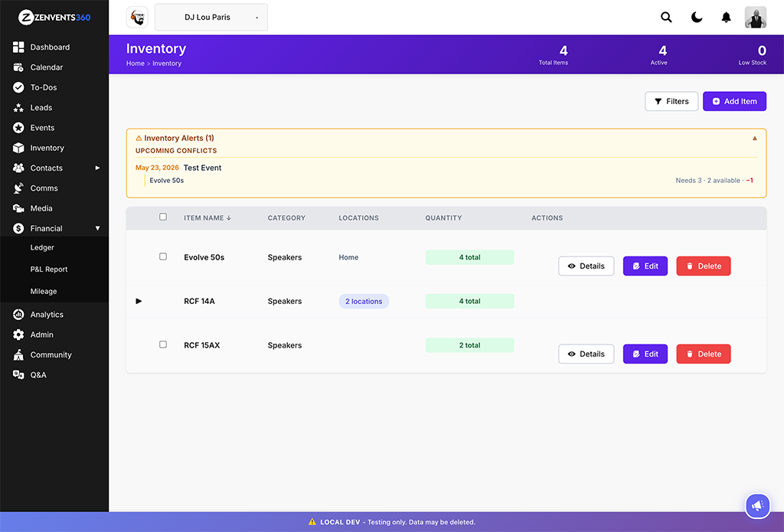Image resolution: width=784 pixels, height=532 pixels.
Task: Click RCF 15AX quantity 2 total
Action: [x=469, y=345]
